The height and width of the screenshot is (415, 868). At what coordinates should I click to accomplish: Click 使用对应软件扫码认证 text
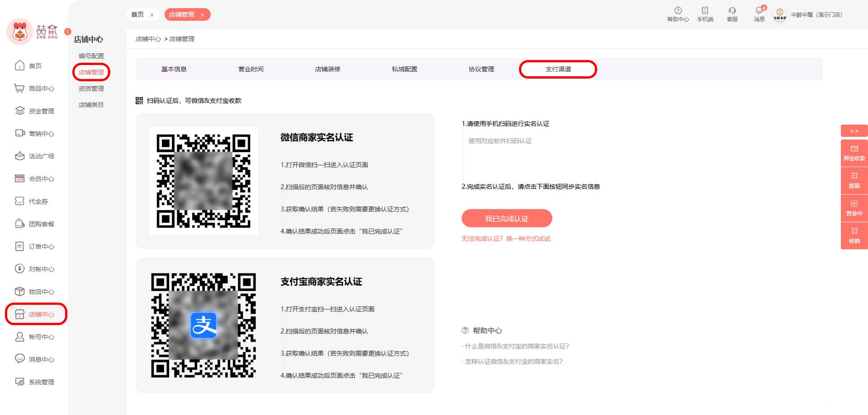500,141
